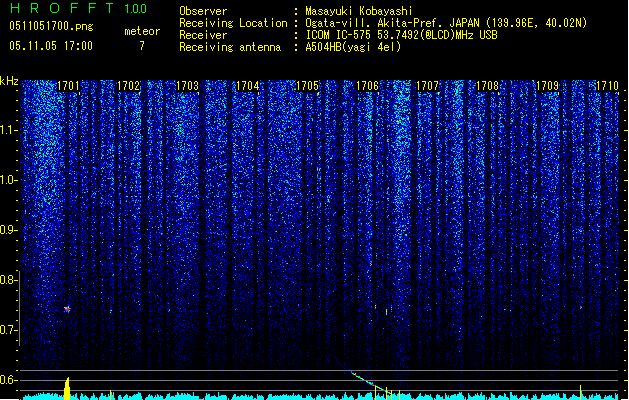629x400 pixels.
Task: Click the Ogata-vill. Akita-Pref. JAPAN location text
Action: [x=446, y=23]
